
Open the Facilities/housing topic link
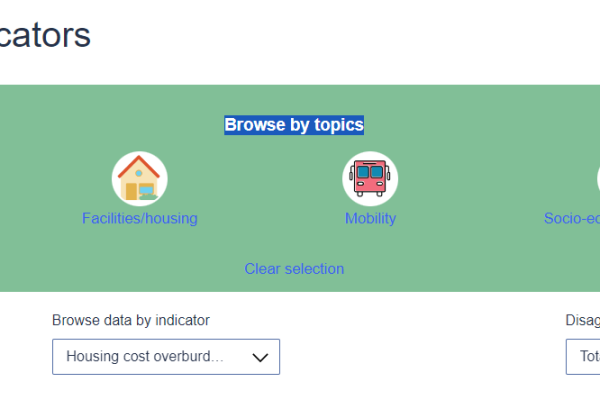(140, 219)
